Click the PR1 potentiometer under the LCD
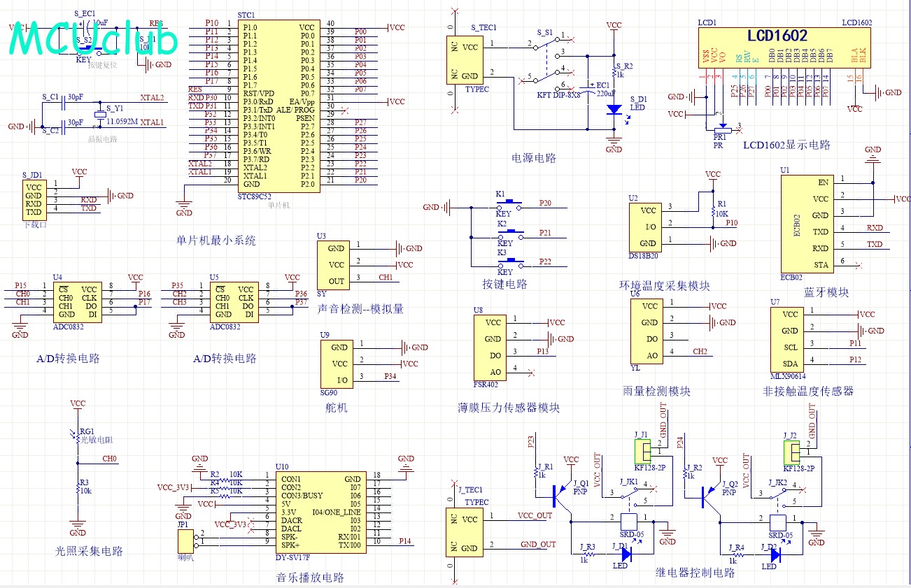 (x=719, y=129)
